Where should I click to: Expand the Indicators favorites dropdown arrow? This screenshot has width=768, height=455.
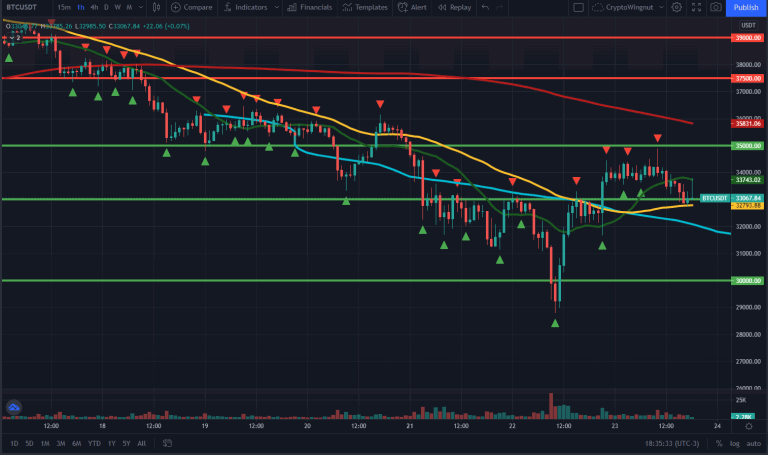pyautogui.click(x=277, y=7)
